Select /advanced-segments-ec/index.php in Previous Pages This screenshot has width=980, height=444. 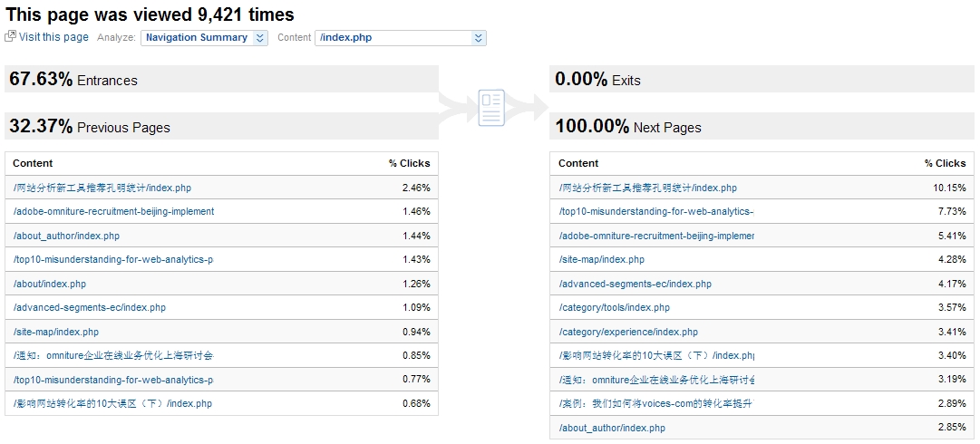click(x=90, y=307)
